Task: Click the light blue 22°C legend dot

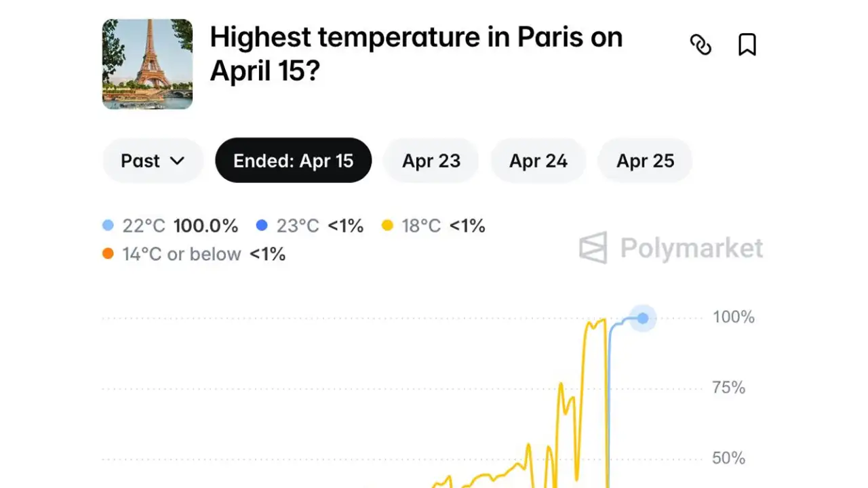Action: click(x=108, y=226)
